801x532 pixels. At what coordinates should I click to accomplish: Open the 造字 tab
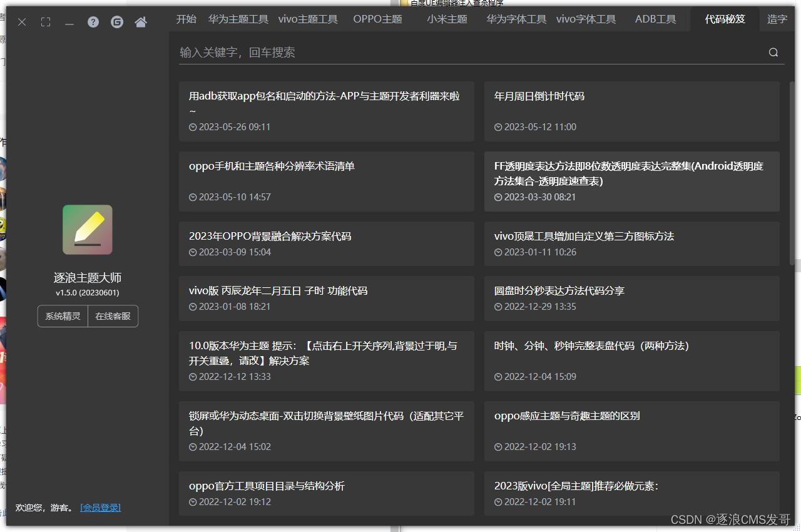[777, 19]
